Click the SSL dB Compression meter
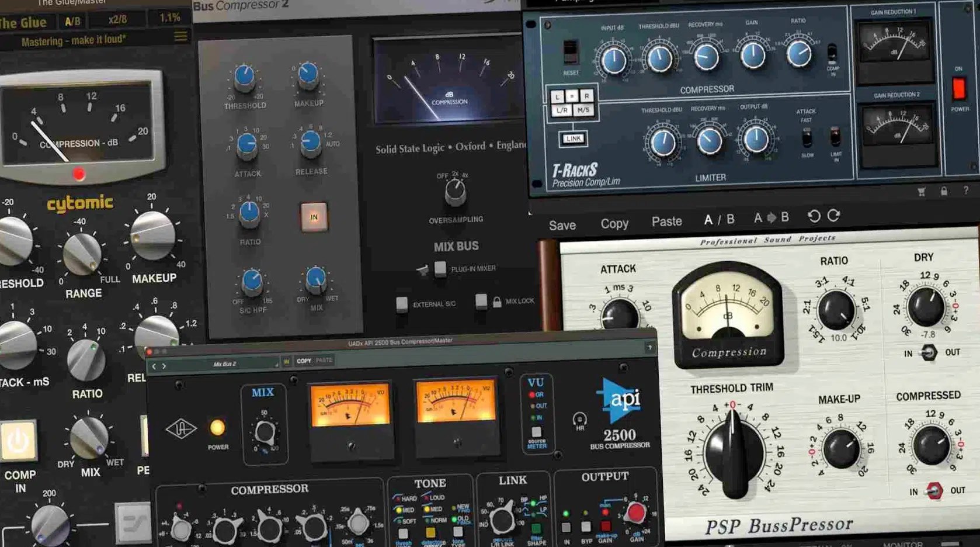 tap(448, 81)
